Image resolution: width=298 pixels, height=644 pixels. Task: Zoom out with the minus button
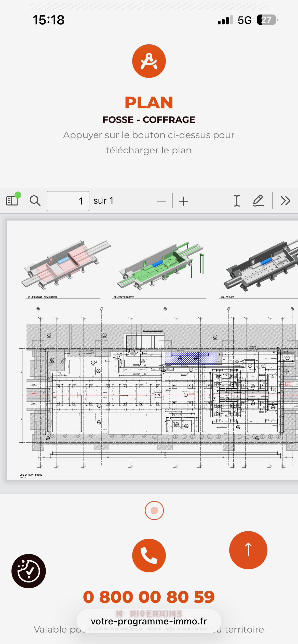tap(161, 201)
